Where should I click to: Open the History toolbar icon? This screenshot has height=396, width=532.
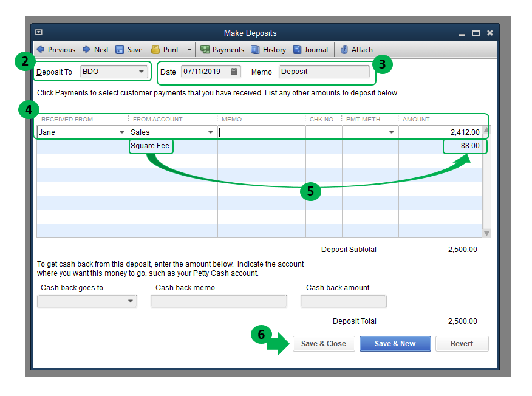tap(255, 50)
